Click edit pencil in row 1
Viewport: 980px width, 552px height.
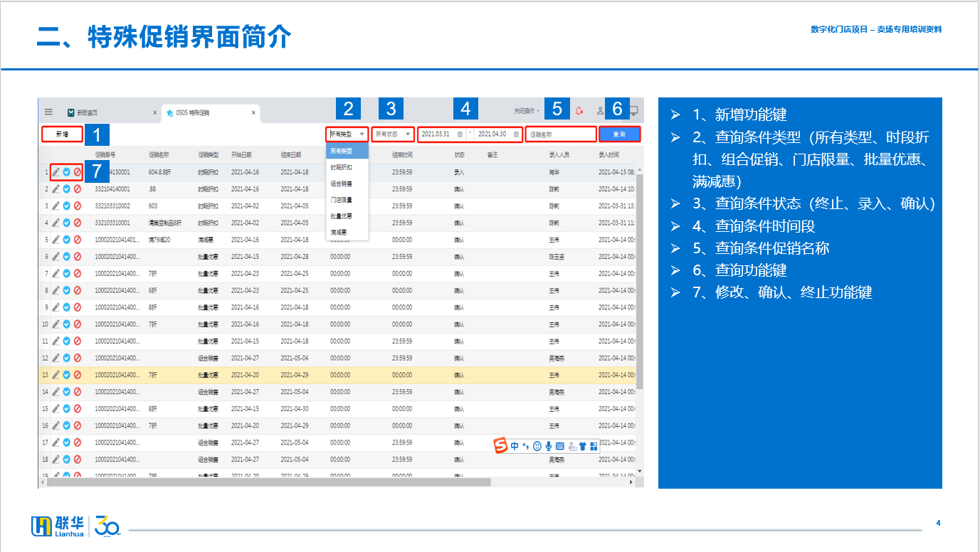(56, 171)
